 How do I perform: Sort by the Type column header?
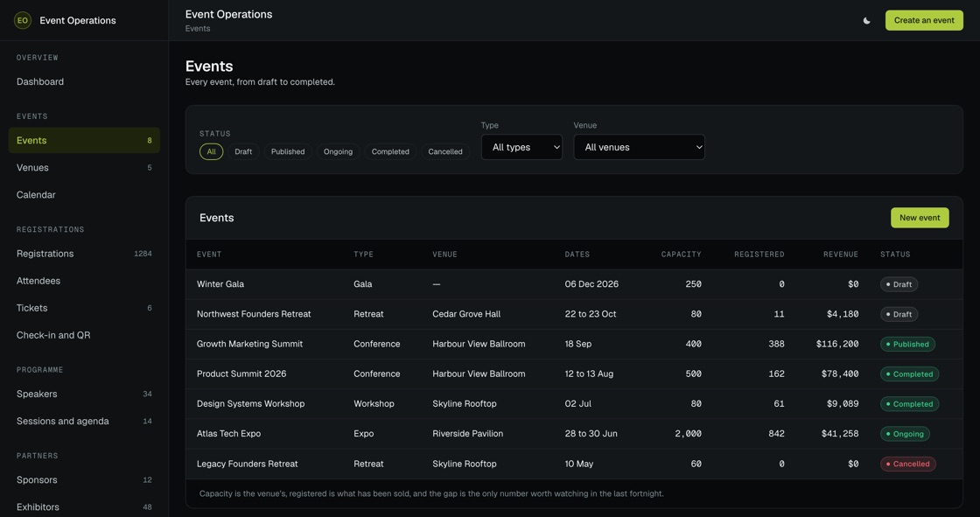tap(363, 255)
